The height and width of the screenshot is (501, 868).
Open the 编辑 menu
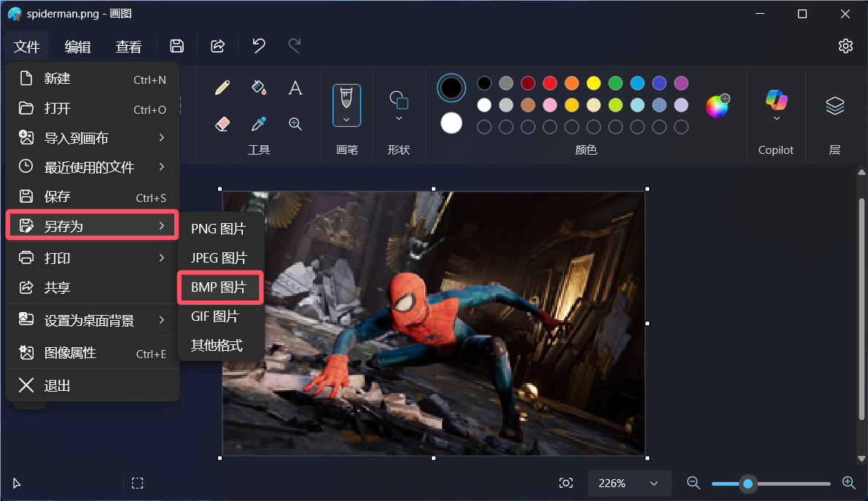point(77,47)
